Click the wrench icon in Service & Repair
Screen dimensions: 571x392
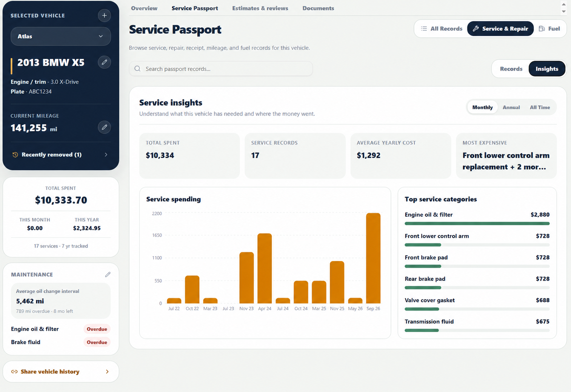476,29
